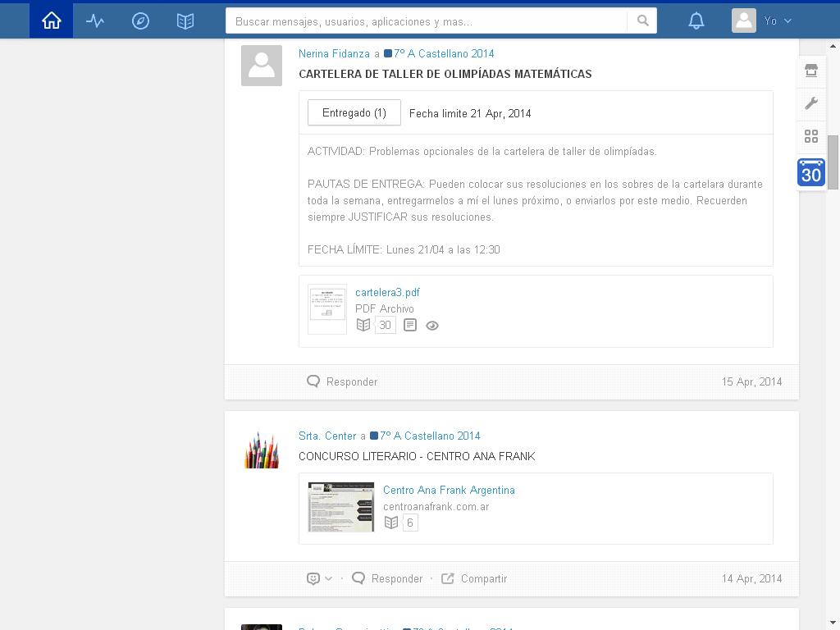Image resolution: width=840 pixels, height=630 pixels.
Task: Preview cartelera3.pdf with the eye icon
Action: pos(431,326)
